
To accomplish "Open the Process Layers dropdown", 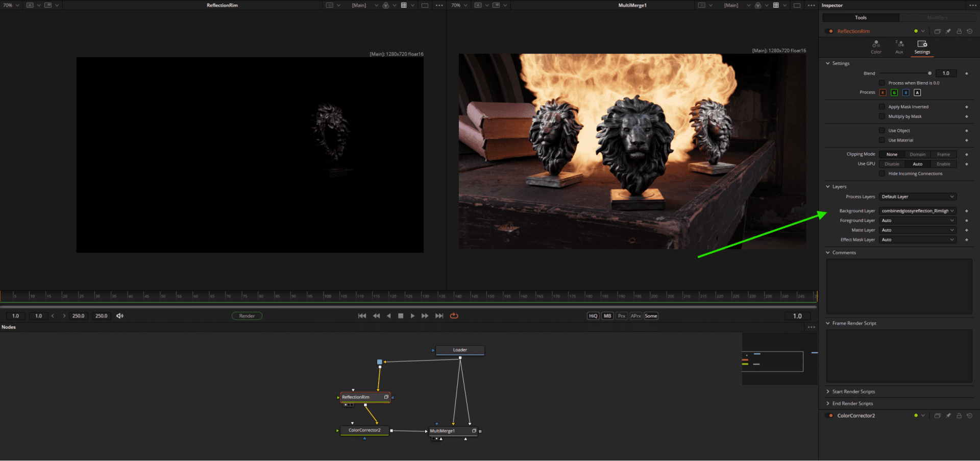I will point(917,197).
